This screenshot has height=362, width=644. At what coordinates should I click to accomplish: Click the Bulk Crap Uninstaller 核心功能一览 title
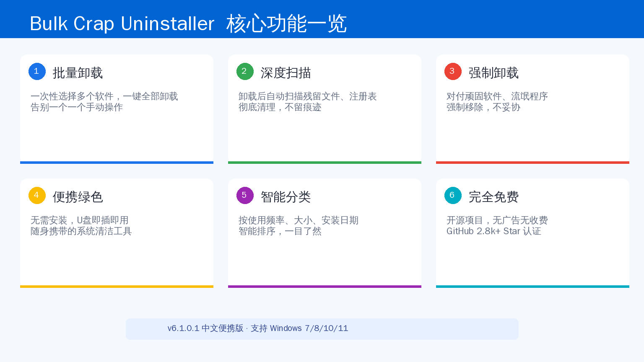click(188, 23)
